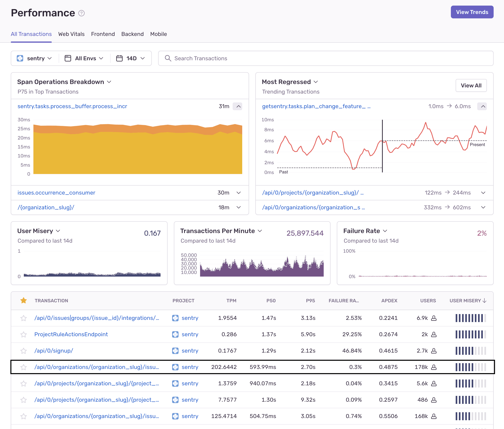The image size is (504, 429).
Task: Click the search magnifier in Search Transactions
Action: 168,58
